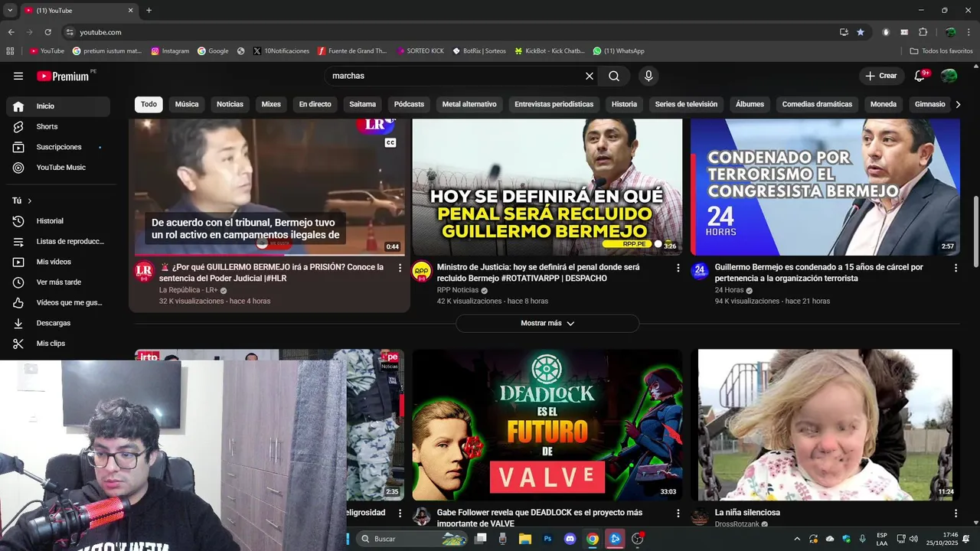The width and height of the screenshot is (980, 551).
Task: Select the Música filter chip
Action: click(187, 104)
